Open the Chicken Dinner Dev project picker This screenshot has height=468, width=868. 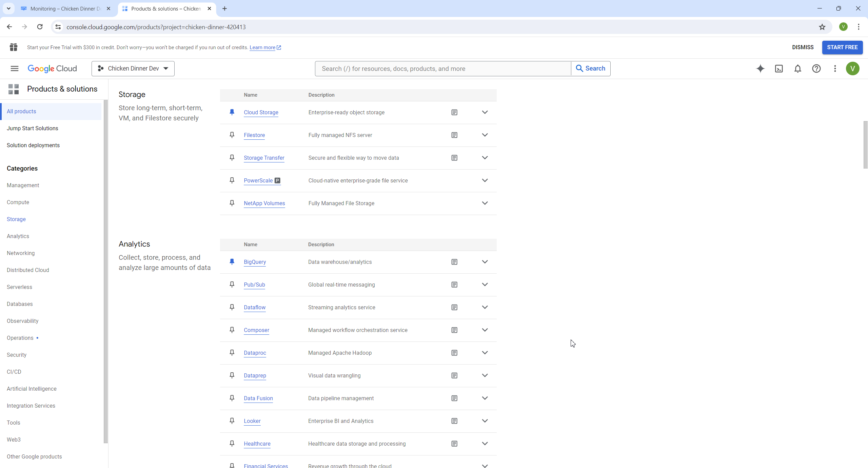[133, 69]
